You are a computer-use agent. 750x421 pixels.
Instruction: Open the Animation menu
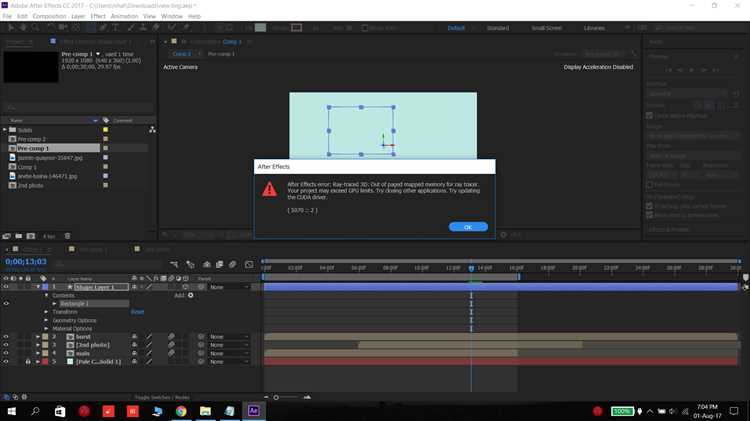pyautogui.click(x=124, y=16)
